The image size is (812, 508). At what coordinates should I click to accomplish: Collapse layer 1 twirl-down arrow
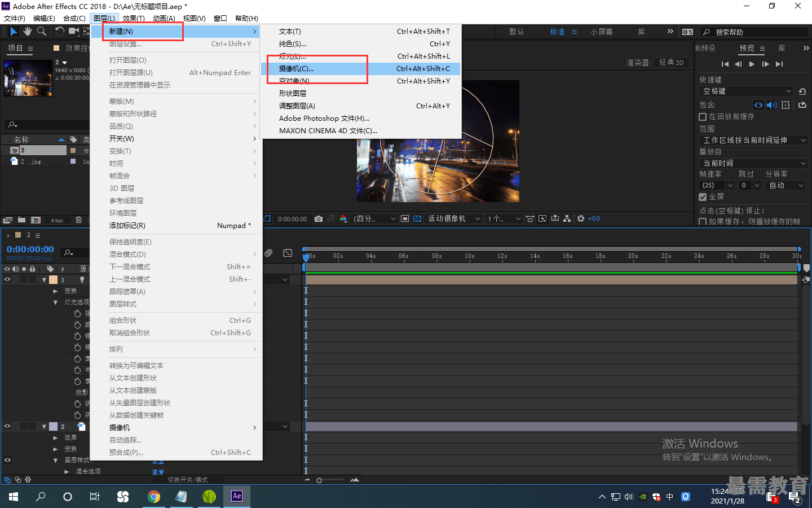pyautogui.click(x=44, y=280)
